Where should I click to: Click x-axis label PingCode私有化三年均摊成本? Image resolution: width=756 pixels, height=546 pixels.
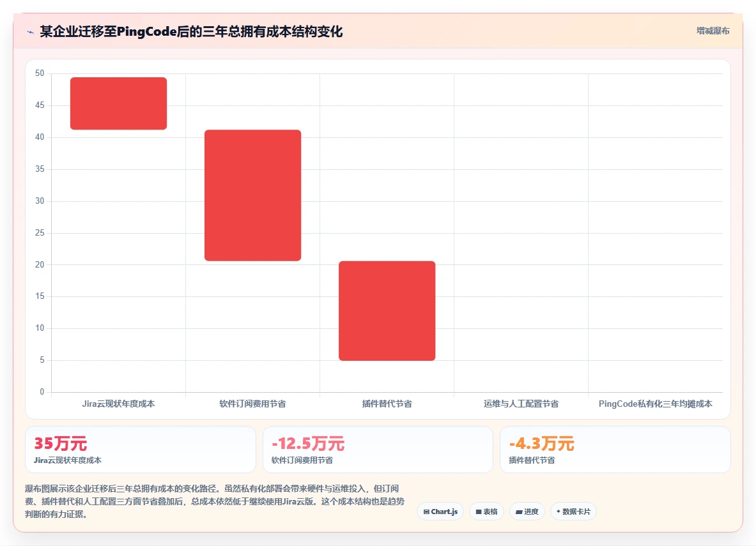pos(655,404)
